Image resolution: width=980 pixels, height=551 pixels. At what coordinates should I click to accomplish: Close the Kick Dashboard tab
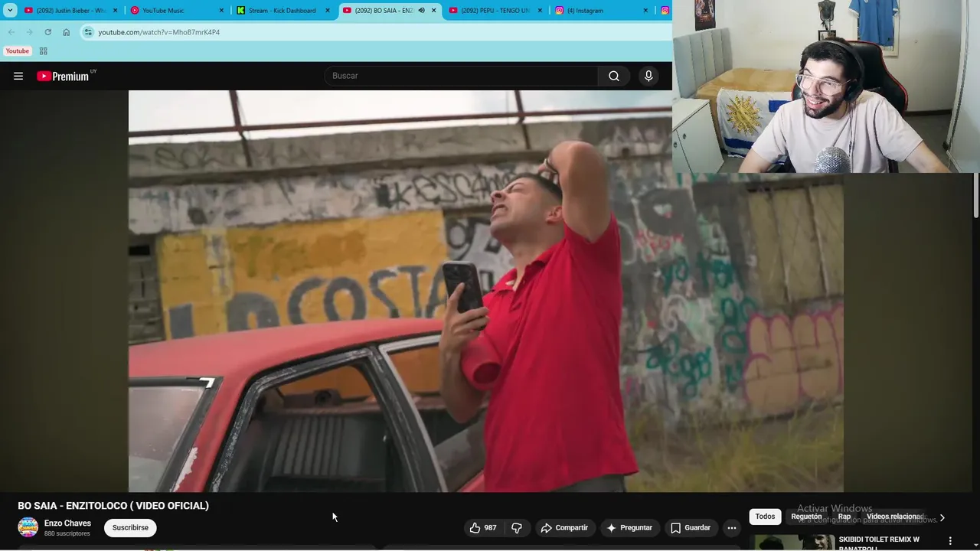tap(328, 11)
